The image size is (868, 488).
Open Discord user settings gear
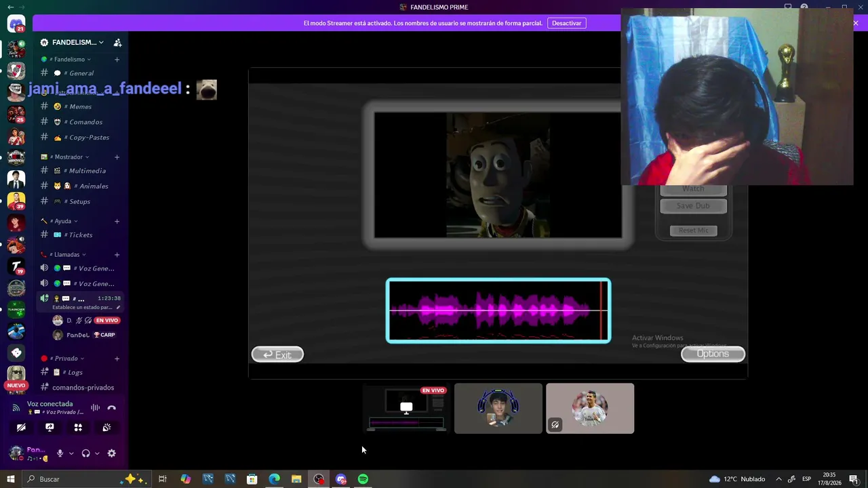[x=112, y=453]
